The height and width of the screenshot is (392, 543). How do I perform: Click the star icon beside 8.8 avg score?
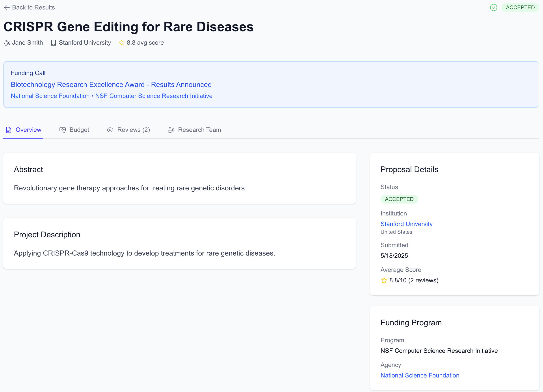point(122,43)
